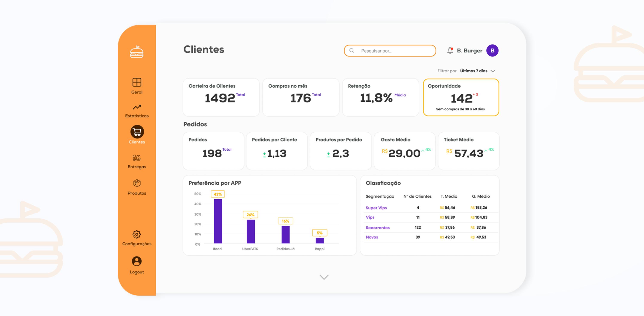Click the Nº de Clientes column header

(418, 196)
